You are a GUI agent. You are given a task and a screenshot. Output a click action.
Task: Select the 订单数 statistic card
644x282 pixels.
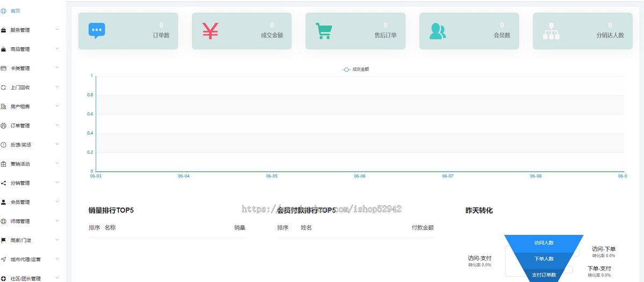[128, 31]
